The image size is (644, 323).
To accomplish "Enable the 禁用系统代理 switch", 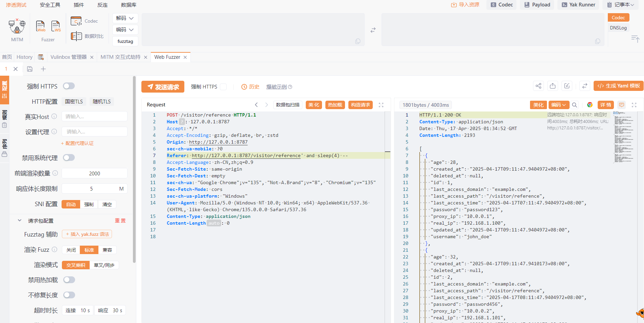I will click(69, 158).
